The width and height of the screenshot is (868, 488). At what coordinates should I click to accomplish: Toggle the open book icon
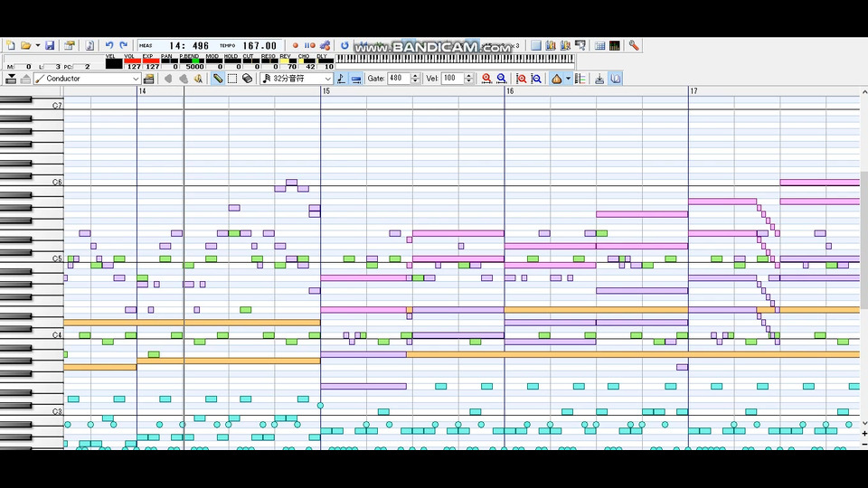pyautogui.click(x=615, y=79)
